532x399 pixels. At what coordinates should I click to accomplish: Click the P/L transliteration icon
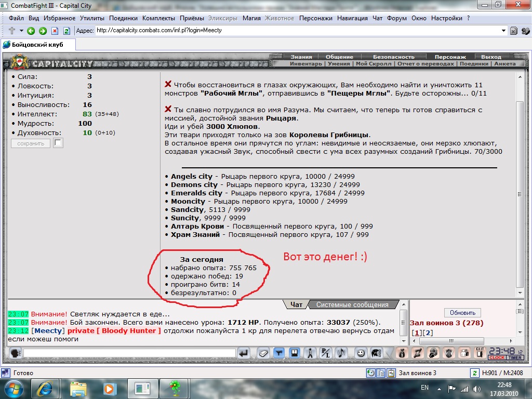pos(325,353)
